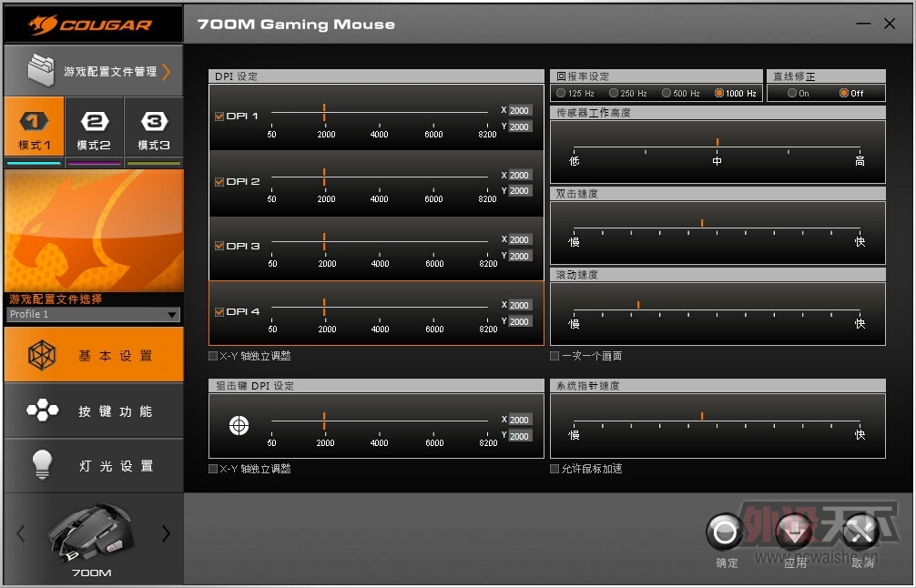916x588 pixels.
Task: Click the DPI 2 slider handle
Action: tap(324, 177)
